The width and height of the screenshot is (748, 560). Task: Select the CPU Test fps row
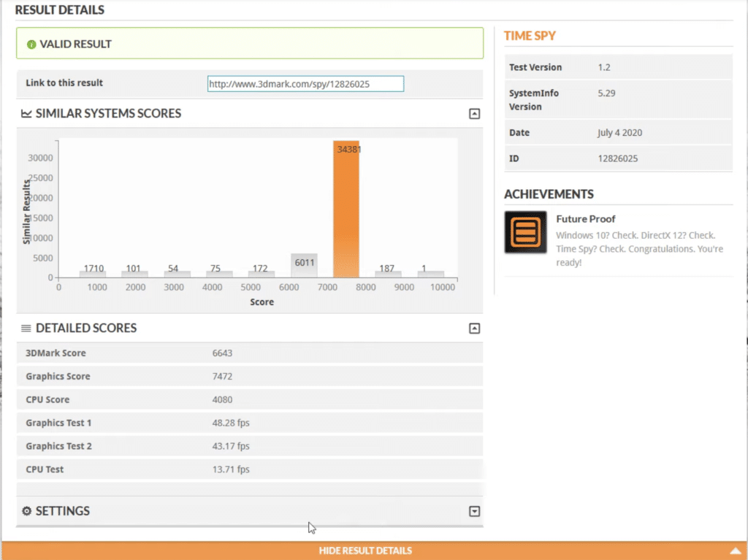(249, 469)
